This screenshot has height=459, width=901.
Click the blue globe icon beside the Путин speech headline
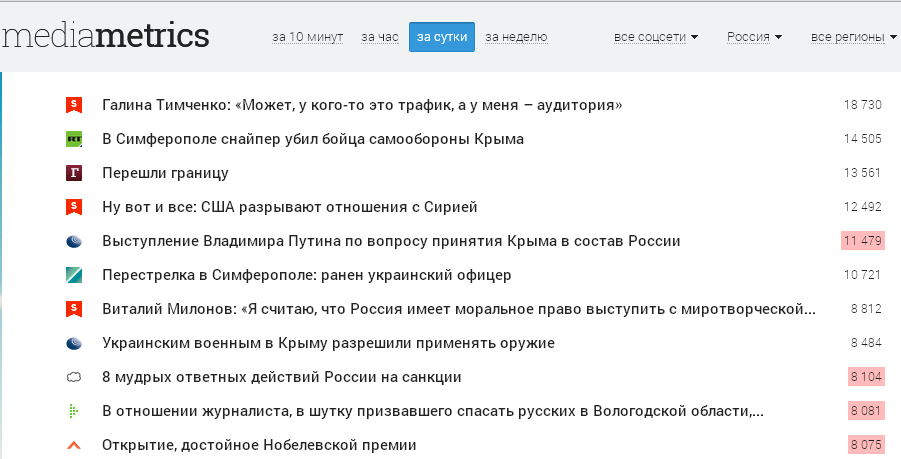(73, 241)
